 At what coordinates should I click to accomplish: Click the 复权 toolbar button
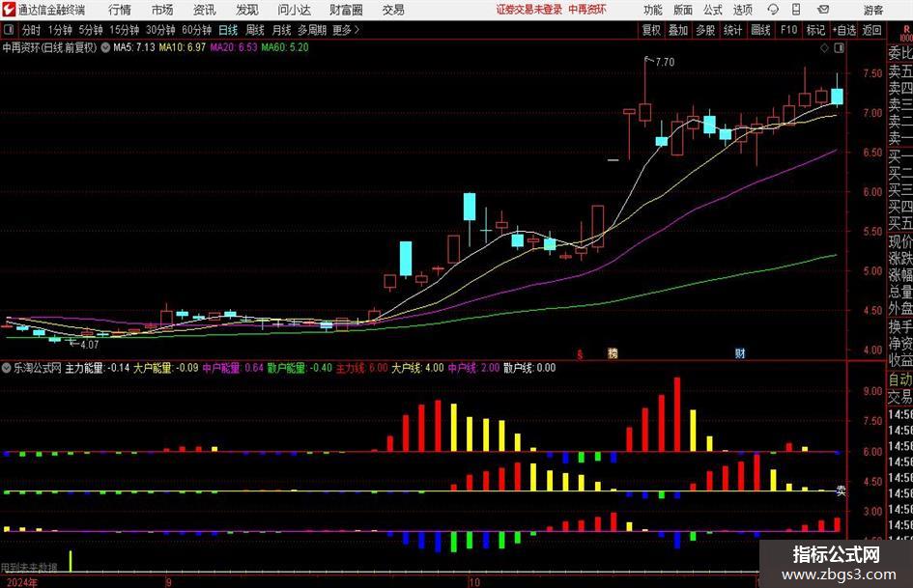(x=651, y=30)
